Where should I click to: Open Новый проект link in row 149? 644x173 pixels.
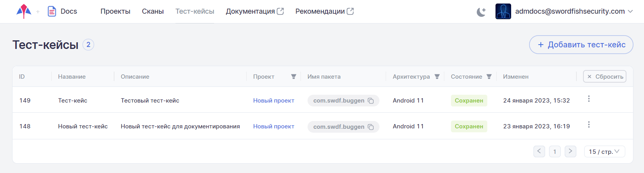click(274, 101)
